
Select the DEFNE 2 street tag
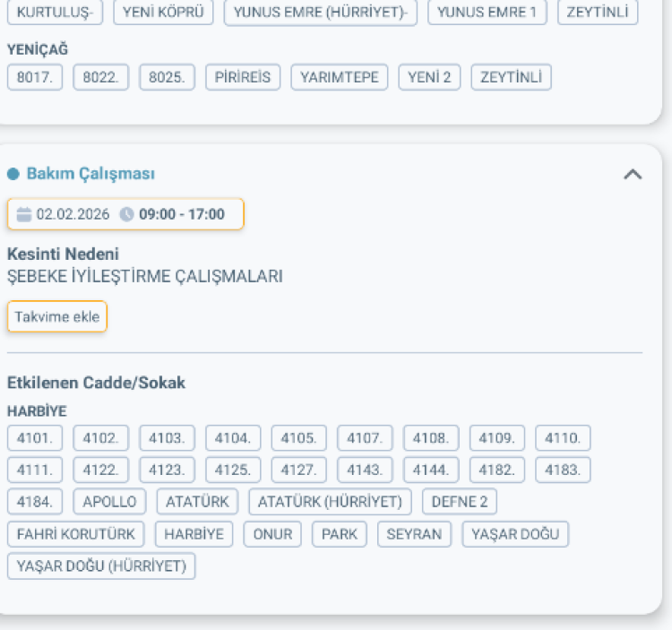click(x=460, y=501)
